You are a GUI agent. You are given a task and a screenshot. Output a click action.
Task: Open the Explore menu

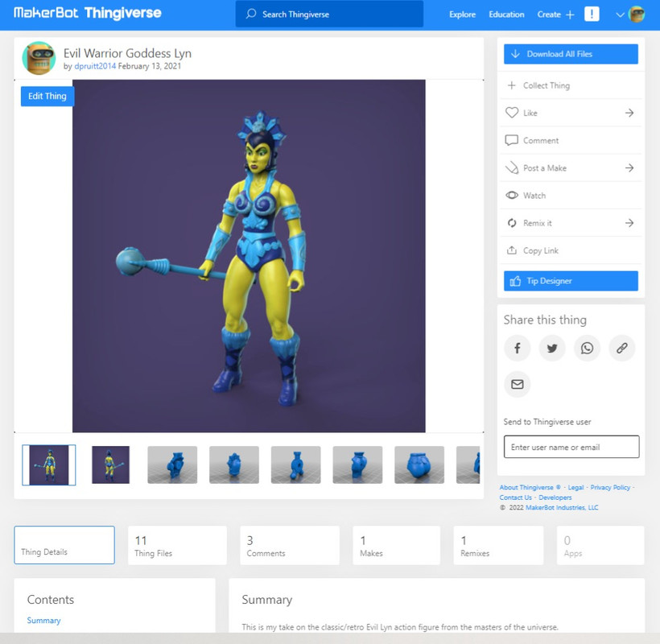[x=462, y=14]
